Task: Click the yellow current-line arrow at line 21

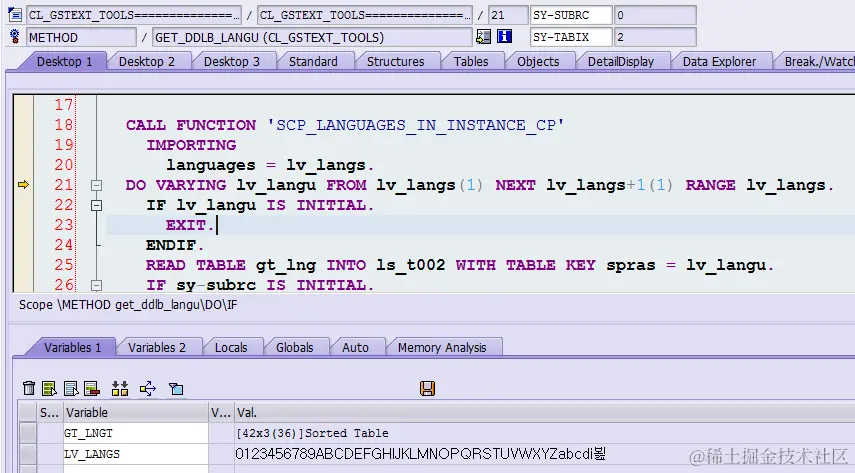Action: pos(23,185)
